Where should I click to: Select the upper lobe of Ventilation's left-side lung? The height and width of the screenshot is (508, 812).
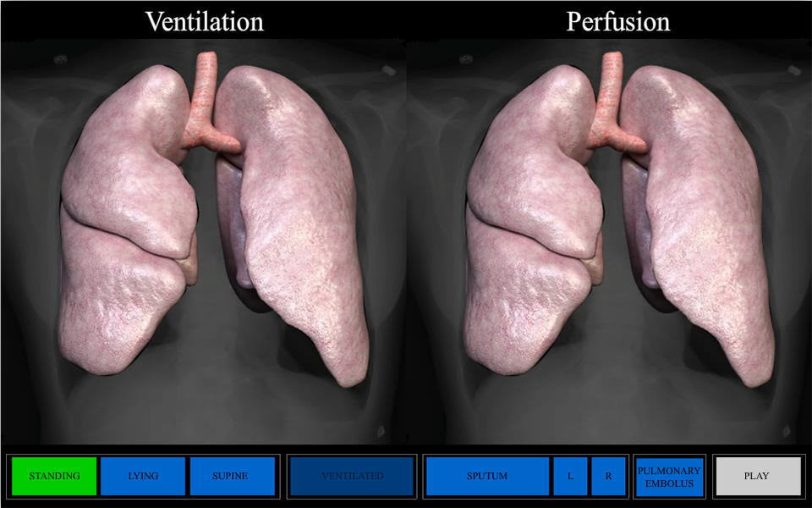click(x=127, y=161)
